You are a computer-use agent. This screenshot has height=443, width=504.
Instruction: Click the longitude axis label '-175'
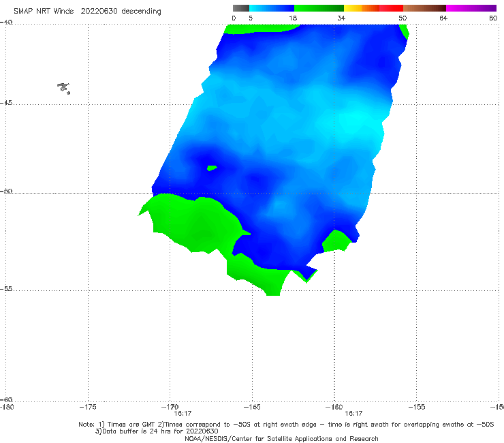[x=88, y=407]
